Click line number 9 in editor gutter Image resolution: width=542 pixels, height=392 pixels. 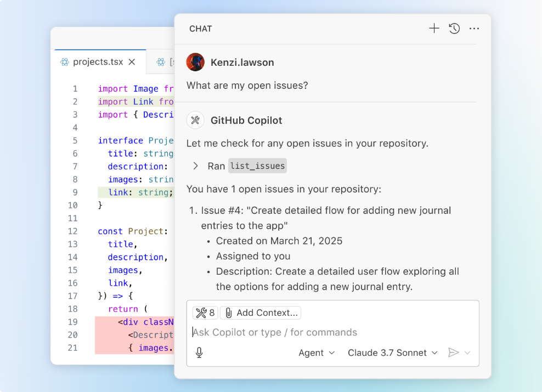pyautogui.click(x=75, y=192)
